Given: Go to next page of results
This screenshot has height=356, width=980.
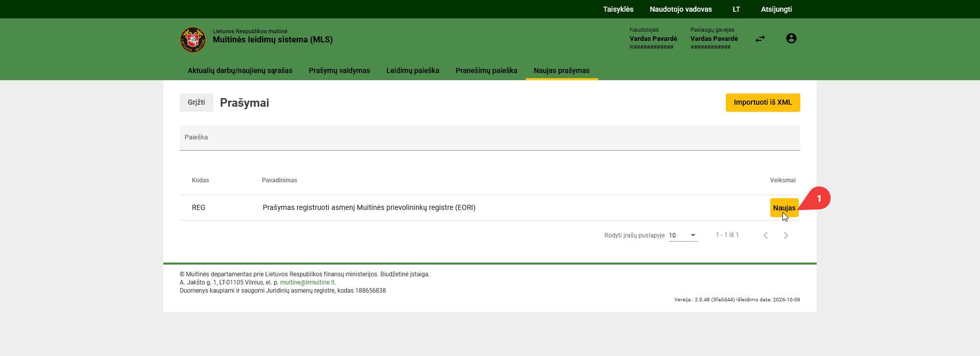Looking at the screenshot, I should 786,235.
